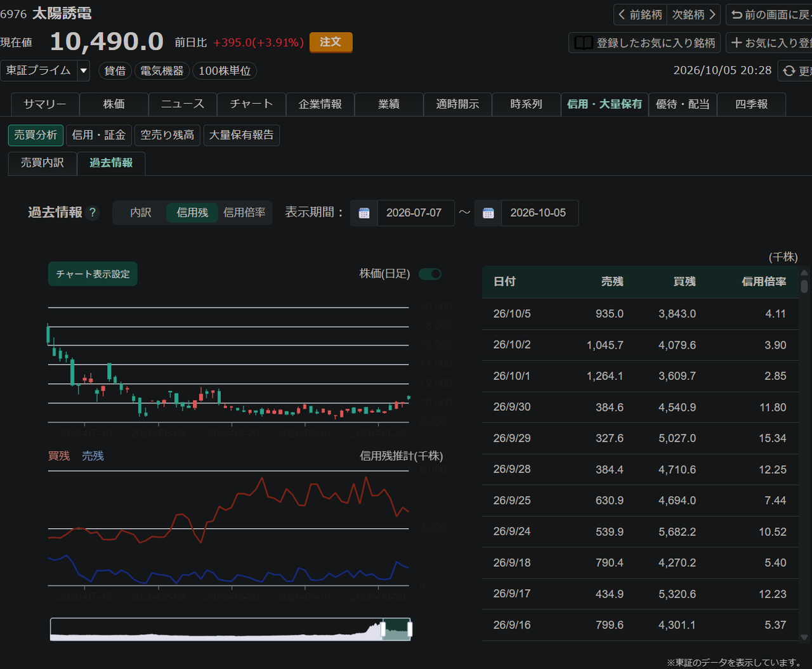This screenshot has height=669, width=812.
Task: Click the table's vertical scrollbar
Action: 804,286
